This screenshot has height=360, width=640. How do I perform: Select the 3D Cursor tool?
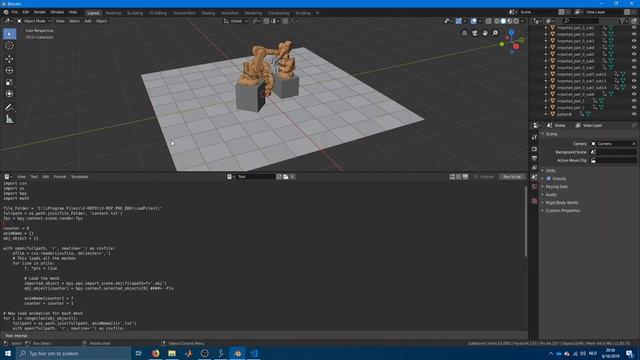[x=9, y=46]
